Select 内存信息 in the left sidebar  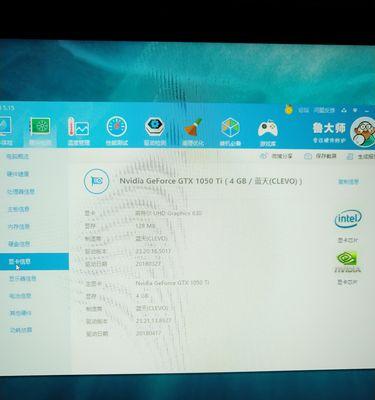19,227
